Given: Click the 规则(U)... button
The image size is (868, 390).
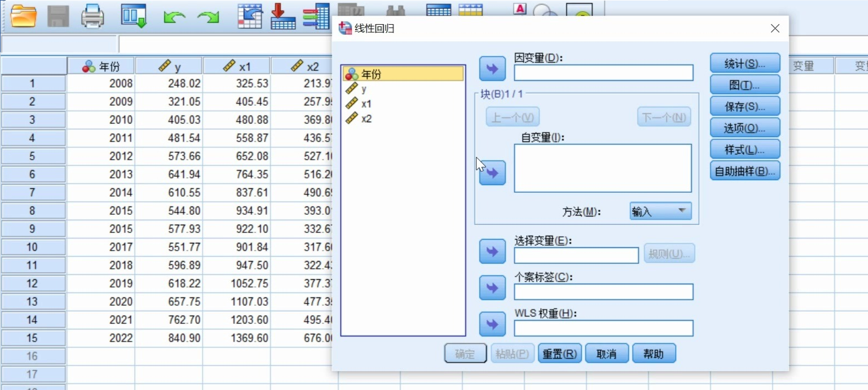Looking at the screenshot, I should [669, 253].
